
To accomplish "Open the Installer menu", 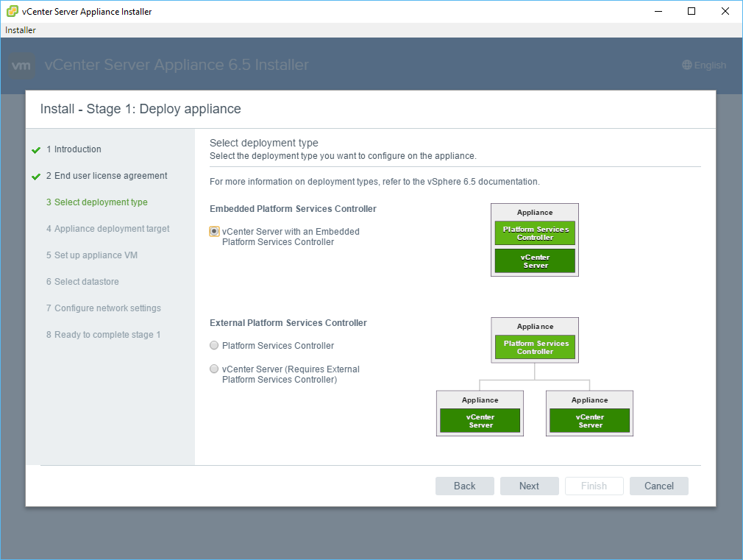I will 21,30.
